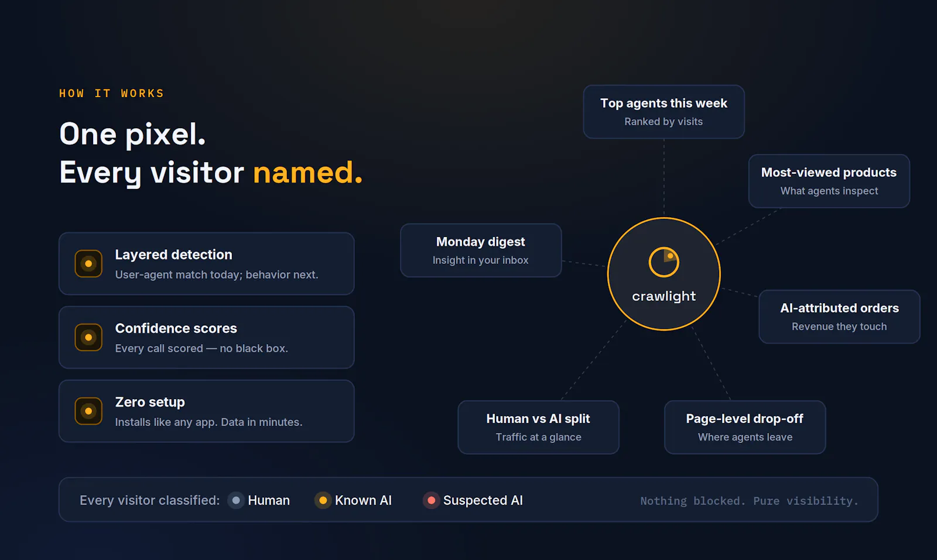The width and height of the screenshot is (937, 560).
Task: Click 'Nothing blocked. Pure visibility.' text
Action: tap(749, 501)
